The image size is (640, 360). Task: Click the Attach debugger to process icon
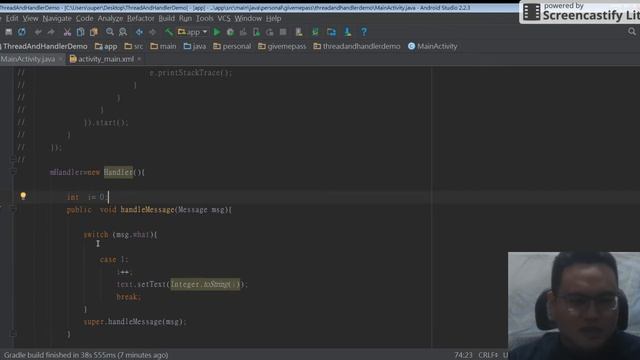click(x=256, y=32)
